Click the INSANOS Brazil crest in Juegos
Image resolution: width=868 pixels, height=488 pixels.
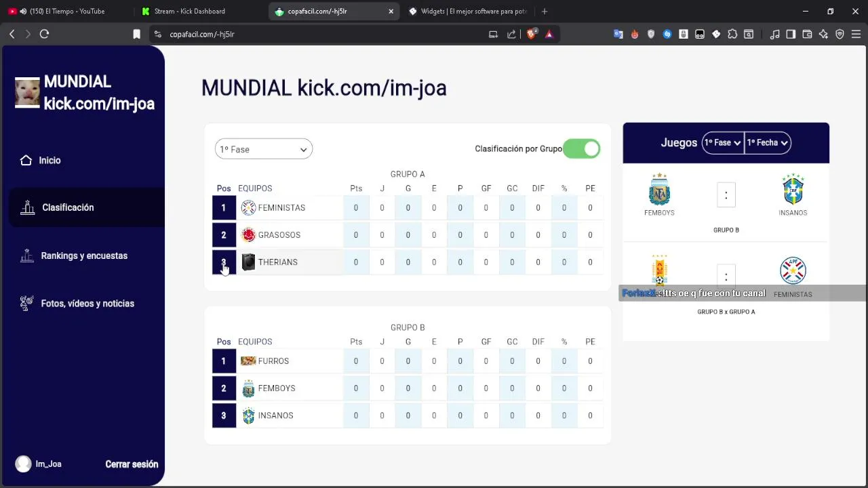tap(793, 189)
